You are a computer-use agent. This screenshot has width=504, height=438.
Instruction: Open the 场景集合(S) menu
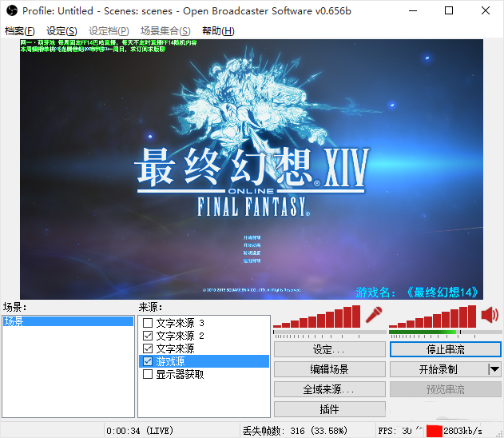coord(165,31)
